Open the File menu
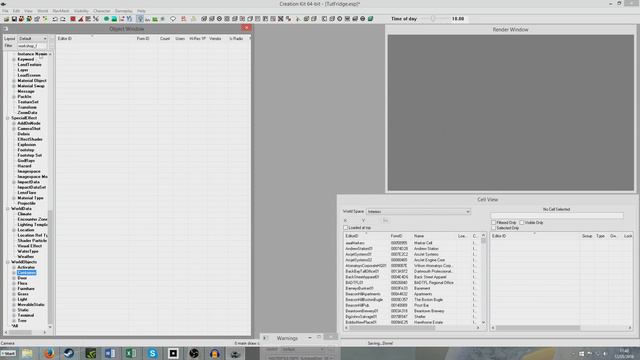The width and height of the screenshot is (640, 360). (5, 11)
